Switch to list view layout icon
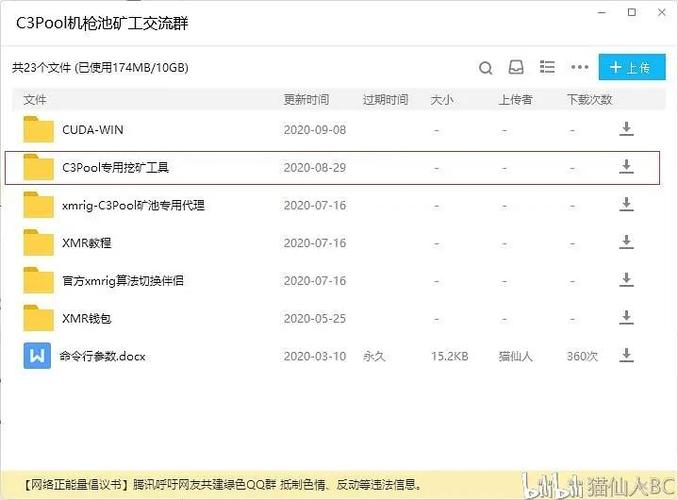This screenshot has height=500, width=678. (x=547, y=67)
